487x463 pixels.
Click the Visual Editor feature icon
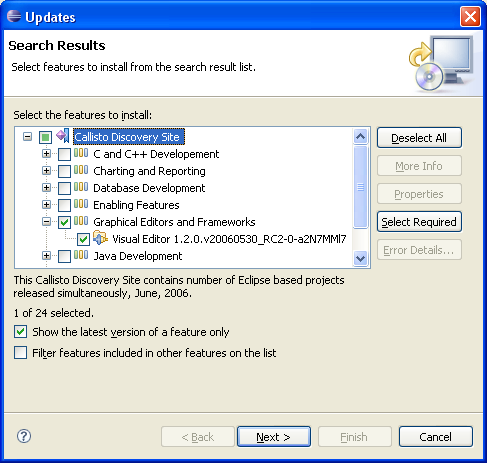[100, 238]
